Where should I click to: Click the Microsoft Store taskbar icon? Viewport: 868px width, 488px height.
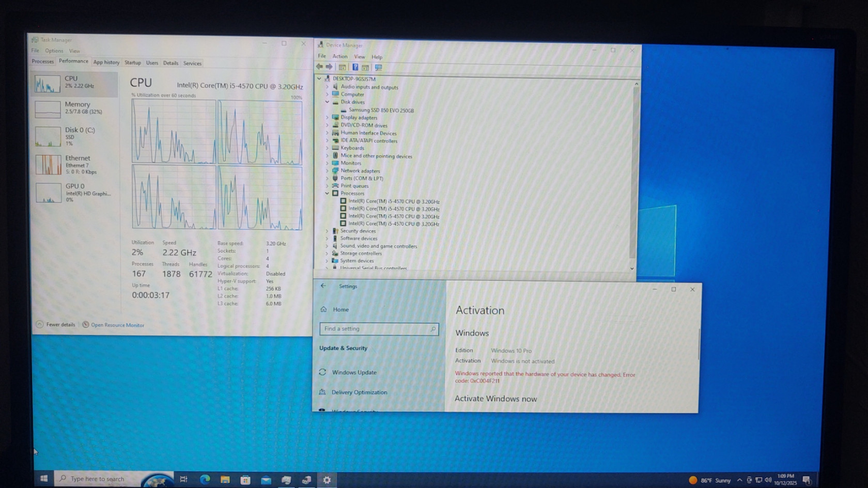(245, 480)
